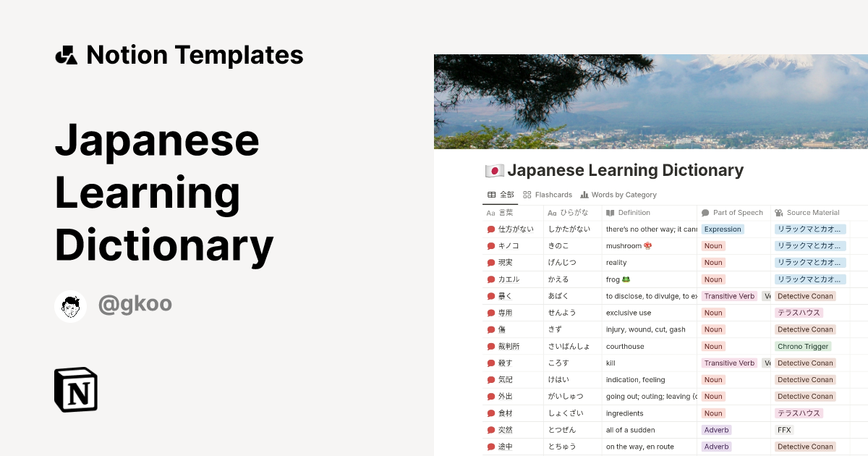Click the speech bubble icon in Part of Speech header

705,212
